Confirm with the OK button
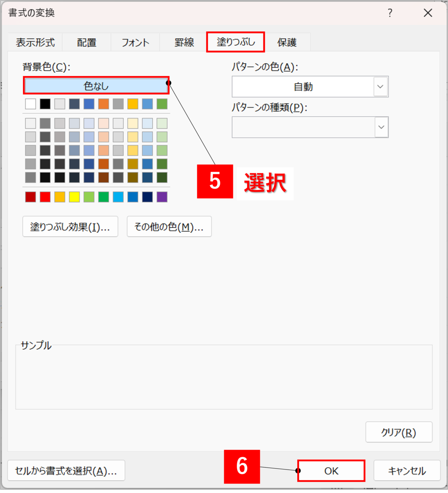Image resolution: width=448 pixels, height=493 pixels. click(331, 471)
